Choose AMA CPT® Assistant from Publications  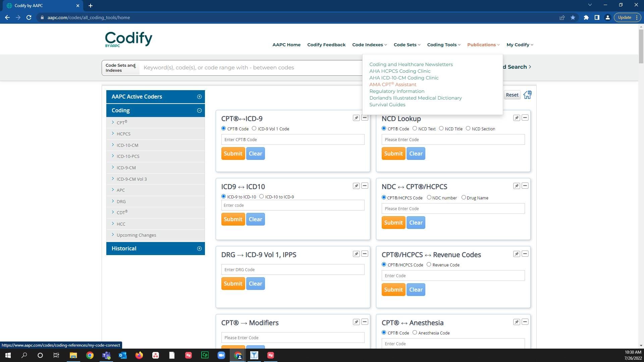(393, 84)
